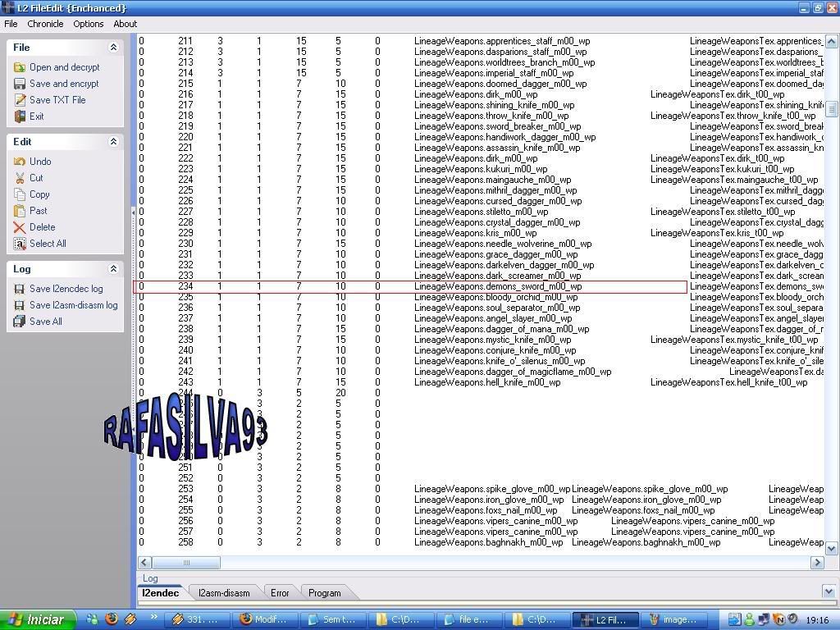840x630 pixels.
Task: Open the Options menu
Action: 89,24
